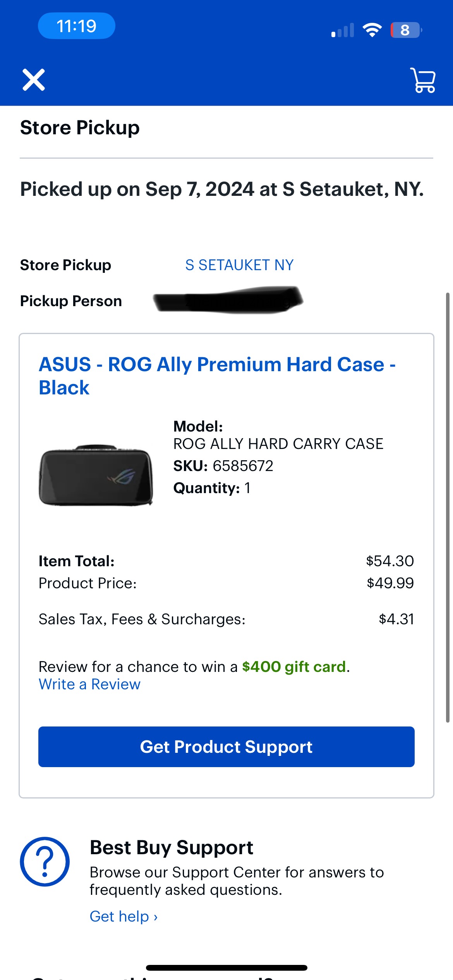This screenshot has height=980, width=453.
Task: Open ASUS ROG Ally Premium Hard Case title
Action: [x=217, y=375]
